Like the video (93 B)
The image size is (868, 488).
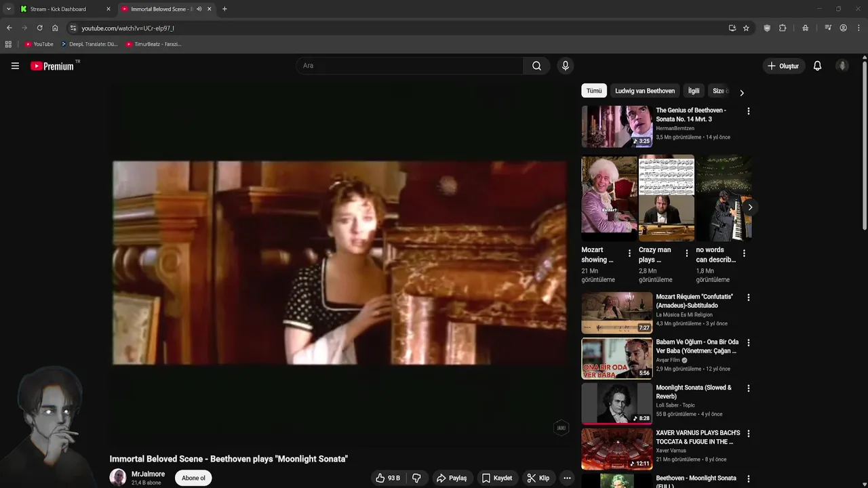pyautogui.click(x=388, y=478)
